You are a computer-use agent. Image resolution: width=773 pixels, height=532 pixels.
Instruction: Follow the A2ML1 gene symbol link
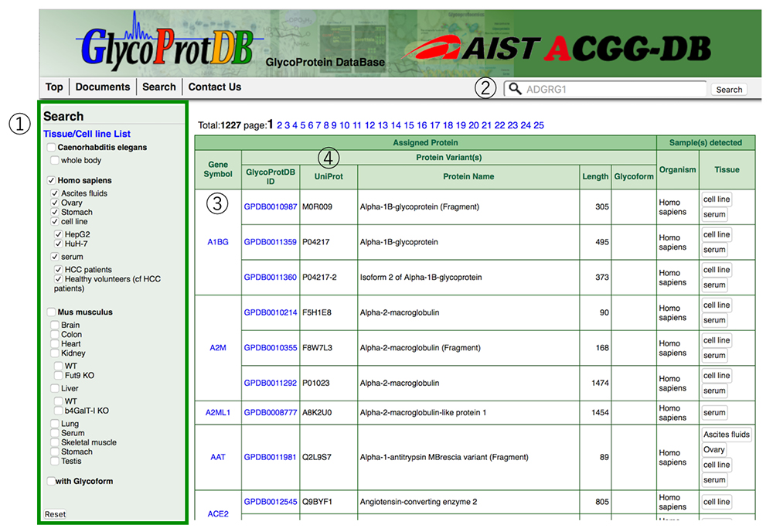tap(218, 413)
